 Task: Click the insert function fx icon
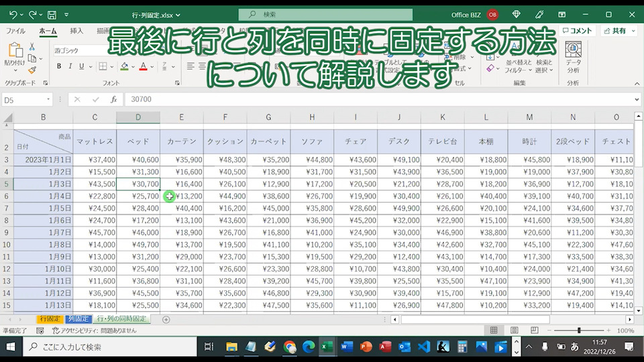point(114,99)
